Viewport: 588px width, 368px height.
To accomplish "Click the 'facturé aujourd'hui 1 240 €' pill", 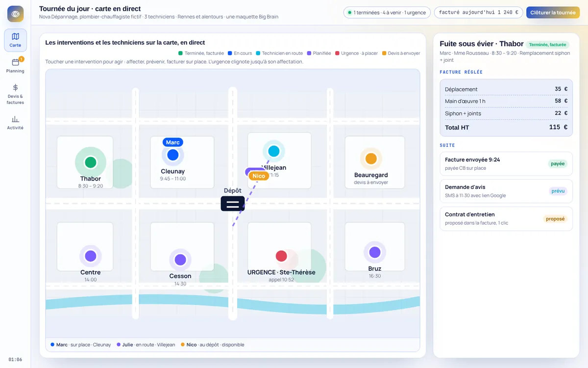I will (478, 13).
